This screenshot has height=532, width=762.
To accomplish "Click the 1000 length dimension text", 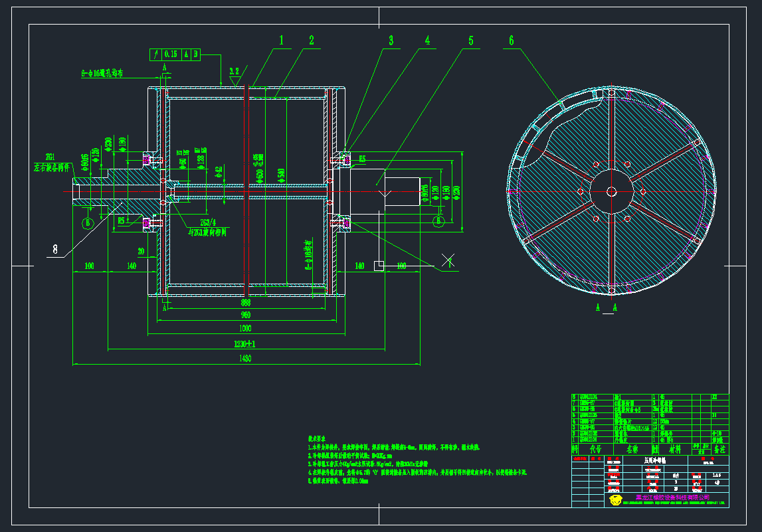I will 245,329.
